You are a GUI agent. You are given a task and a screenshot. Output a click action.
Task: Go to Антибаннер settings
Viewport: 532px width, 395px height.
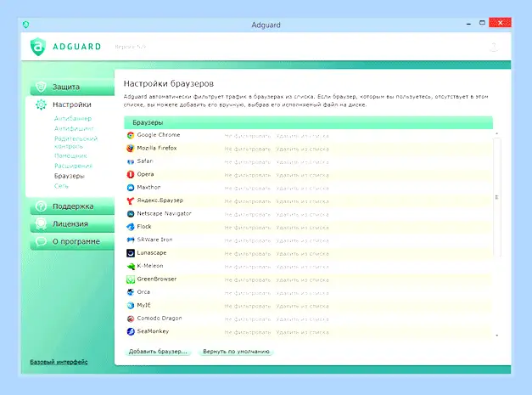tap(73, 119)
